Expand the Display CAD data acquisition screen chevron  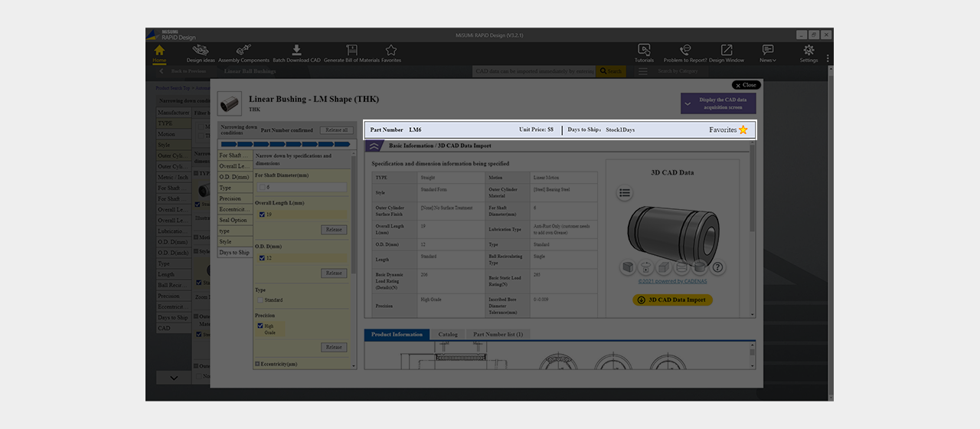[688, 103]
